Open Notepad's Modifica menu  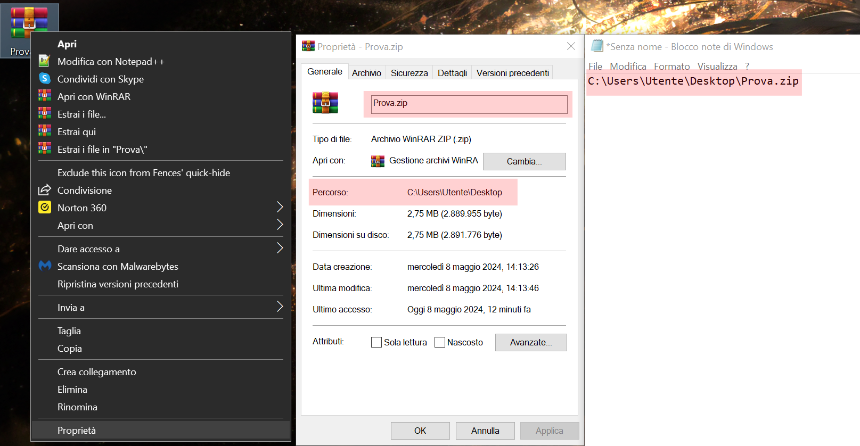[x=628, y=66]
